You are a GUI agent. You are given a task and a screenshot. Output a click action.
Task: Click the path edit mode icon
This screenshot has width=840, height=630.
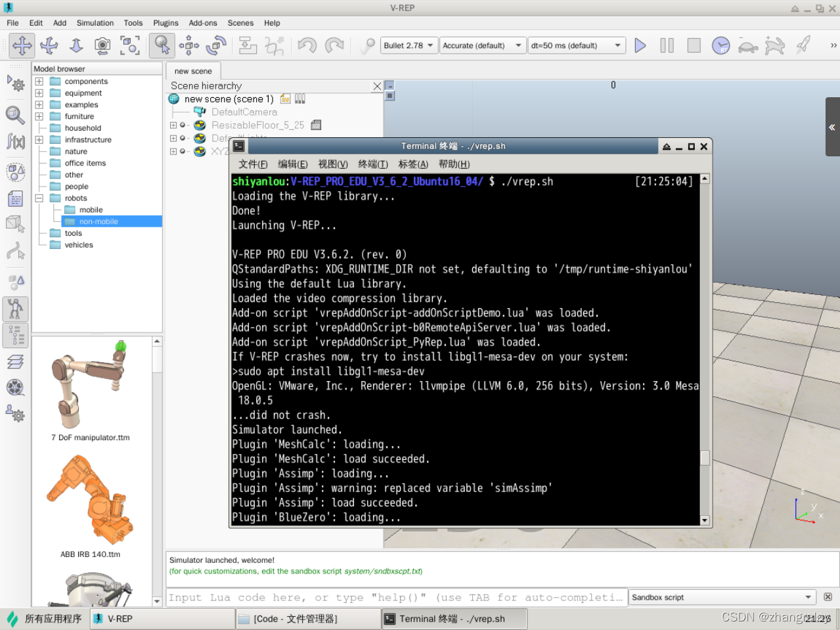[16, 251]
